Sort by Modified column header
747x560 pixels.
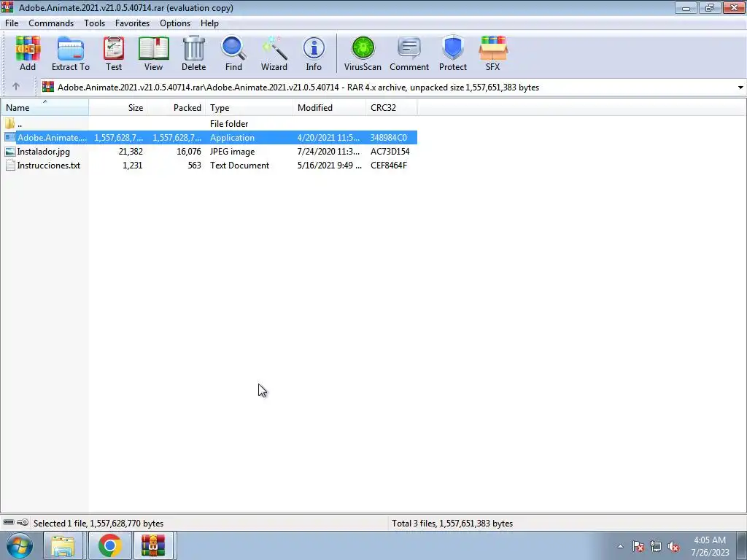point(330,108)
